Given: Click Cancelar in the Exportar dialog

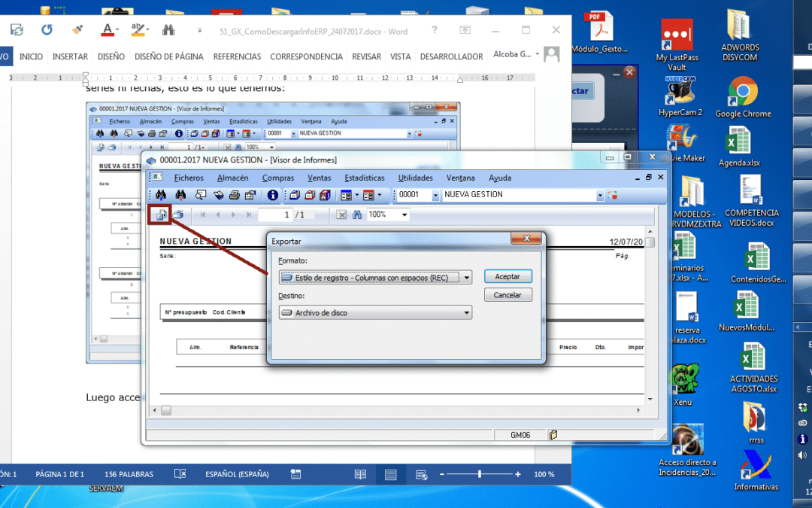Looking at the screenshot, I should (507, 295).
